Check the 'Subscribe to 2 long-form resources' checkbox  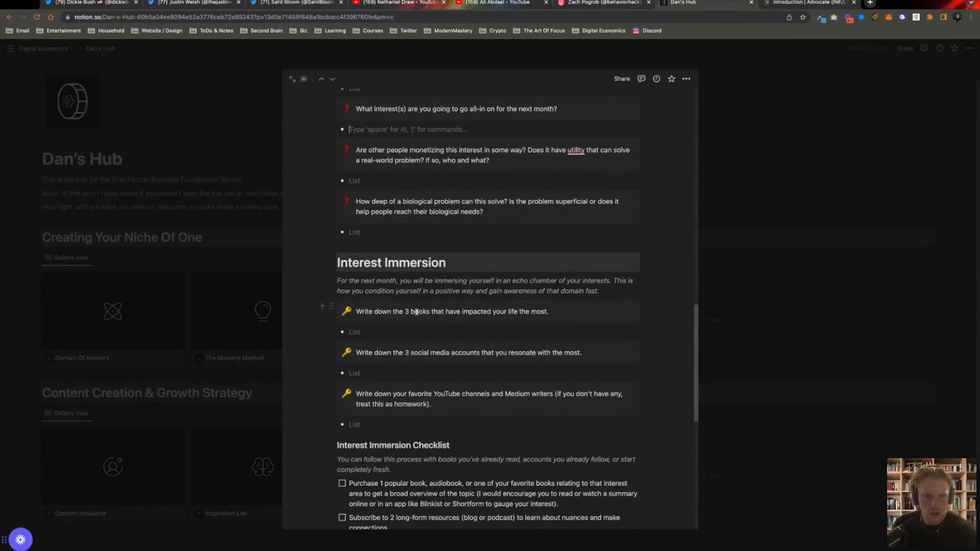(342, 517)
